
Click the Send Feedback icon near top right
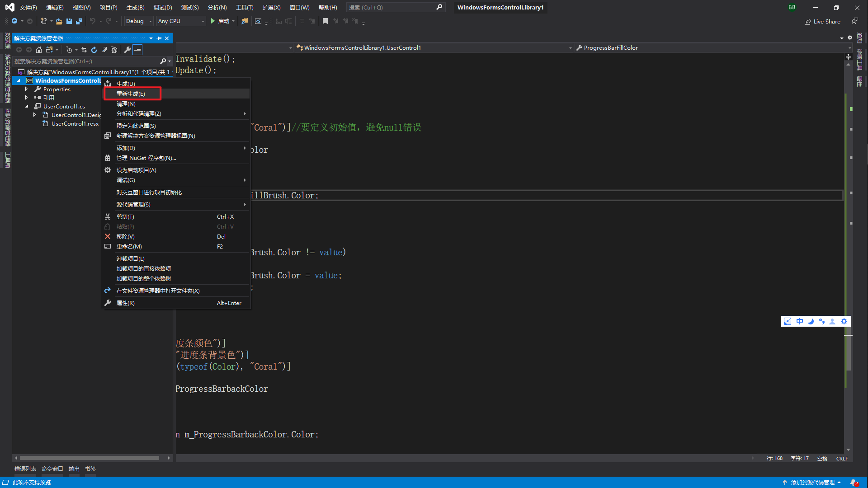855,21
